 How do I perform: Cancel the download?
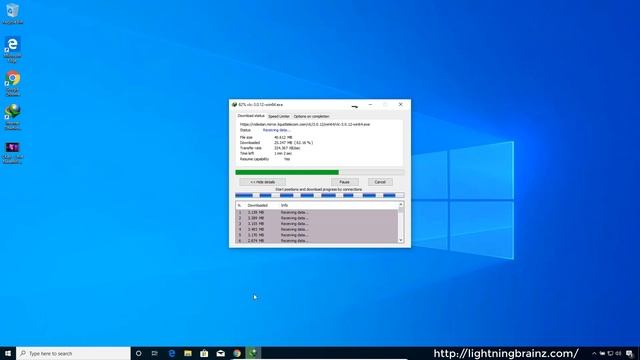point(380,182)
